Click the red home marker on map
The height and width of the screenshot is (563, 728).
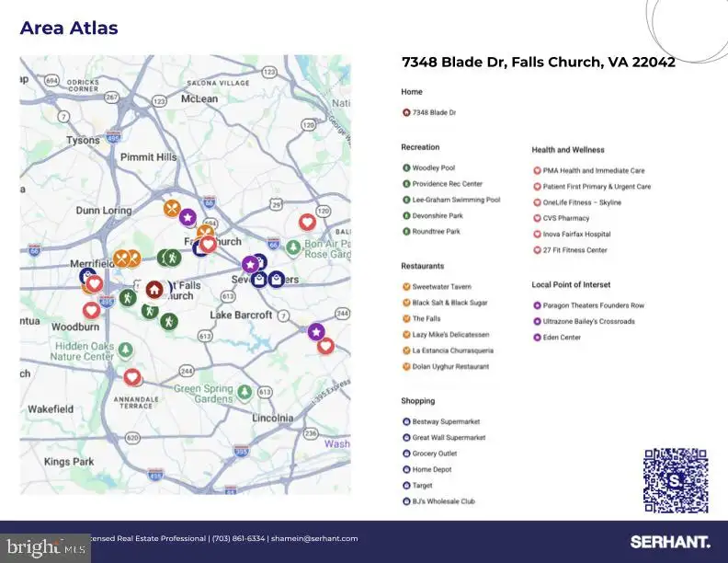154,290
